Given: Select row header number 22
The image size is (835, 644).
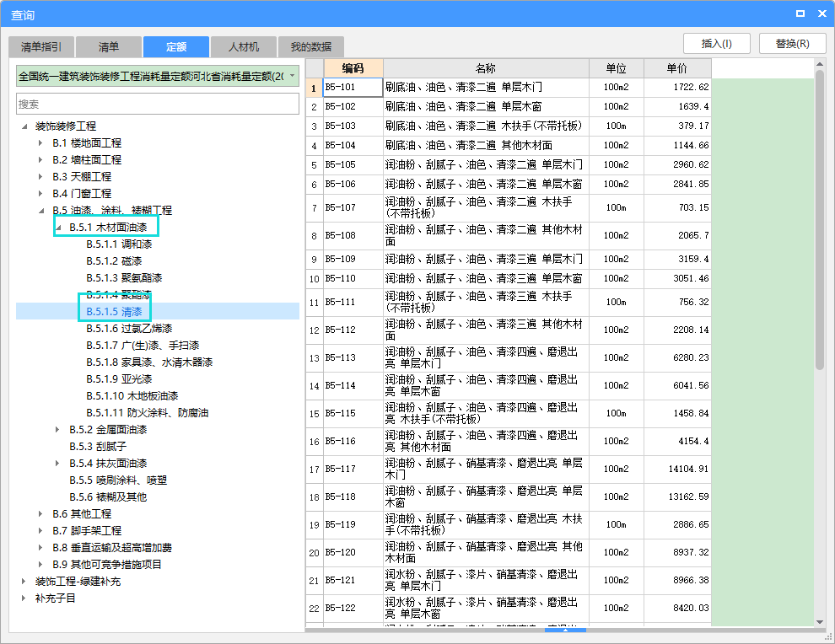Looking at the screenshot, I should coord(315,609).
